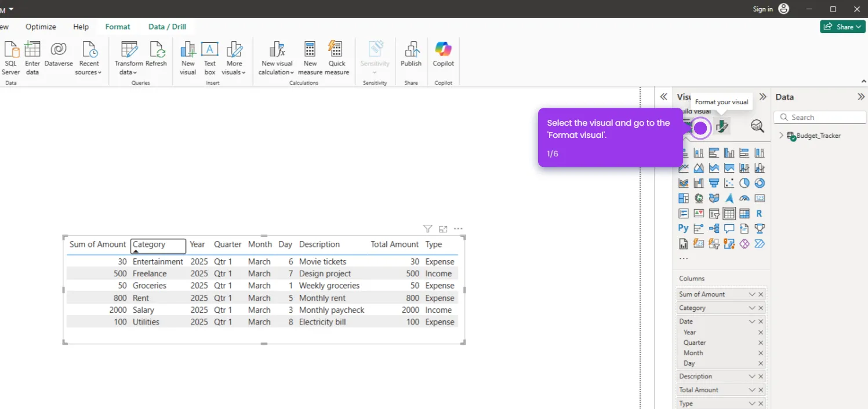Collapse the Data pane
The width and height of the screenshot is (868, 409).
tap(861, 97)
